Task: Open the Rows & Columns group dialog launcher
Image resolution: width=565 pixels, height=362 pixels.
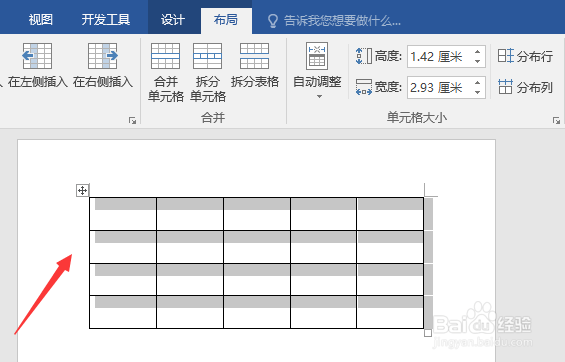Action: pos(133,120)
